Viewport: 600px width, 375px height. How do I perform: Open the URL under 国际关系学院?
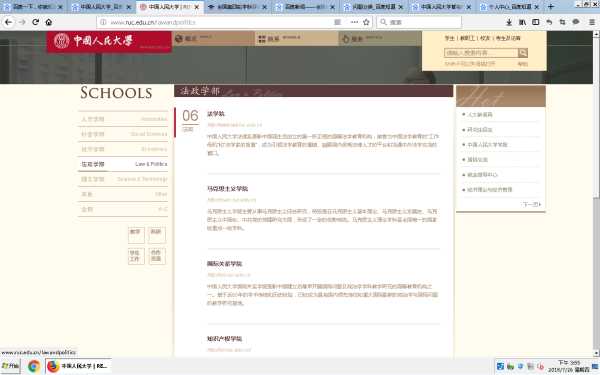[x=229, y=275]
